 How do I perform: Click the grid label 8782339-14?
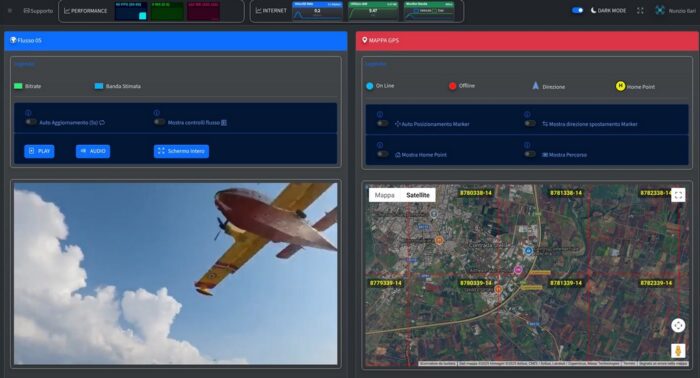(x=656, y=283)
